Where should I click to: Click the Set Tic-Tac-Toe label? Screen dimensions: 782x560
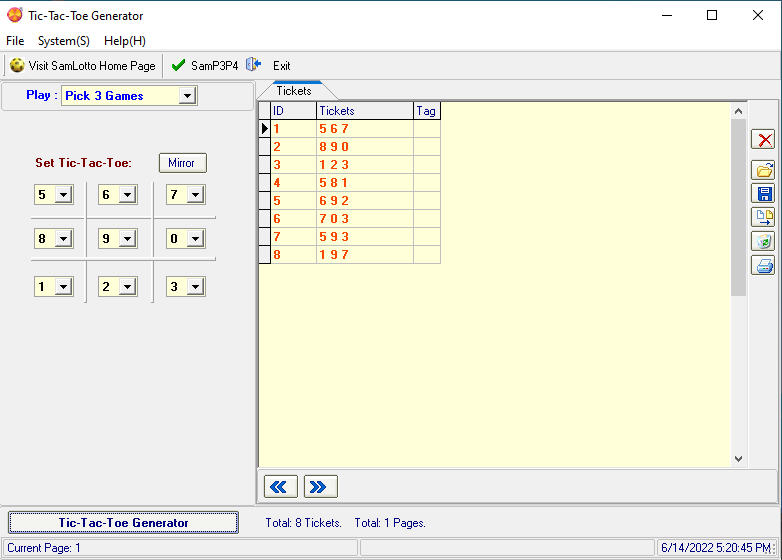coord(83,163)
